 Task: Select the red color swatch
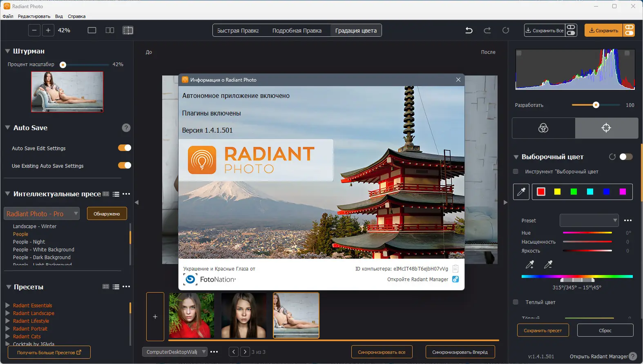pyautogui.click(x=541, y=192)
